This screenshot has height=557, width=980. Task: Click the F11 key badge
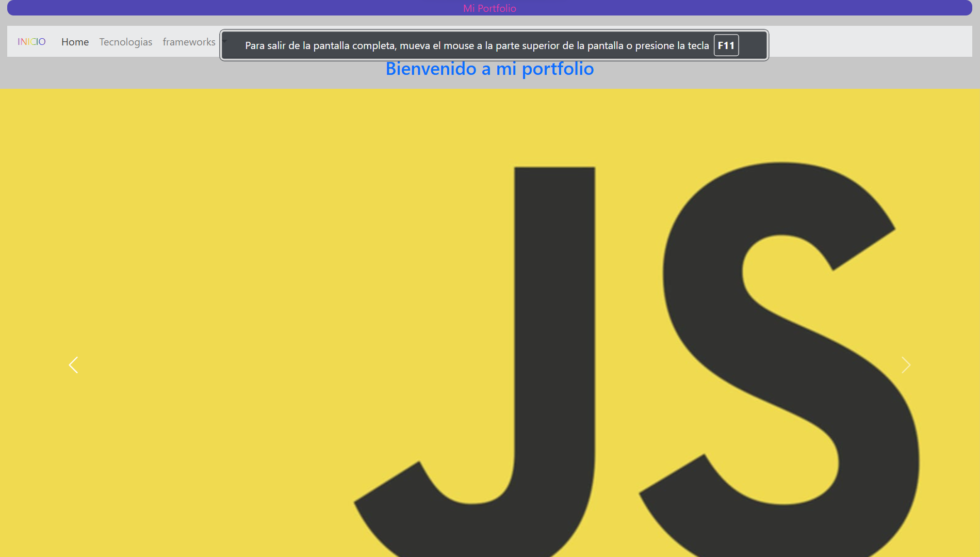726,45
